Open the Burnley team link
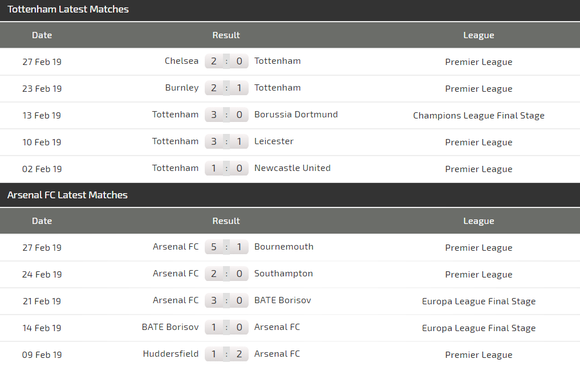The image size is (580, 367). (182, 88)
